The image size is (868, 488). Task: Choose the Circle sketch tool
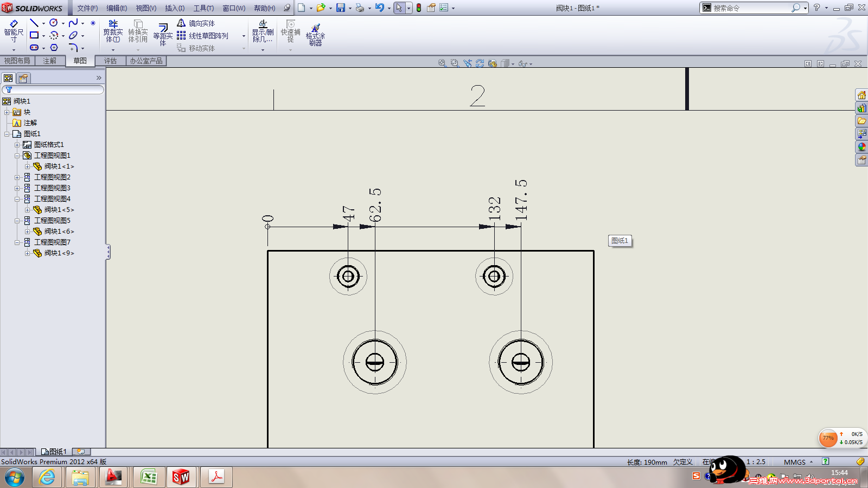54,23
